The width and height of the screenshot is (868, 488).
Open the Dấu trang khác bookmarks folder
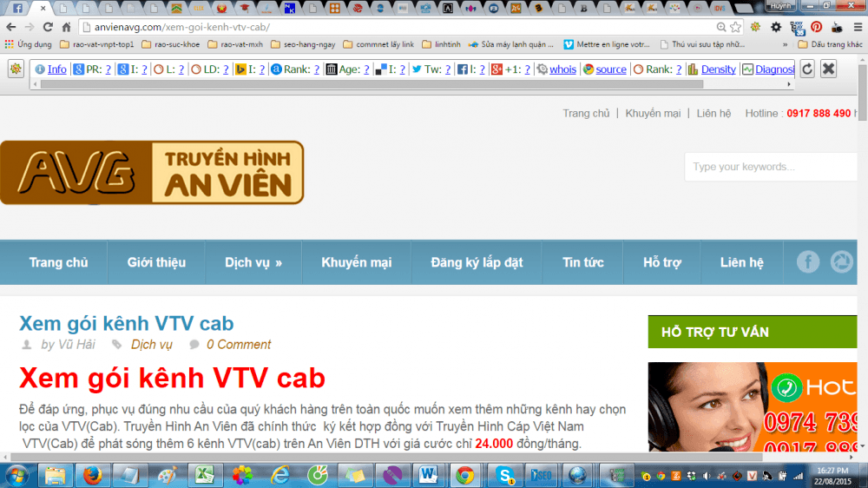[x=830, y=44]
